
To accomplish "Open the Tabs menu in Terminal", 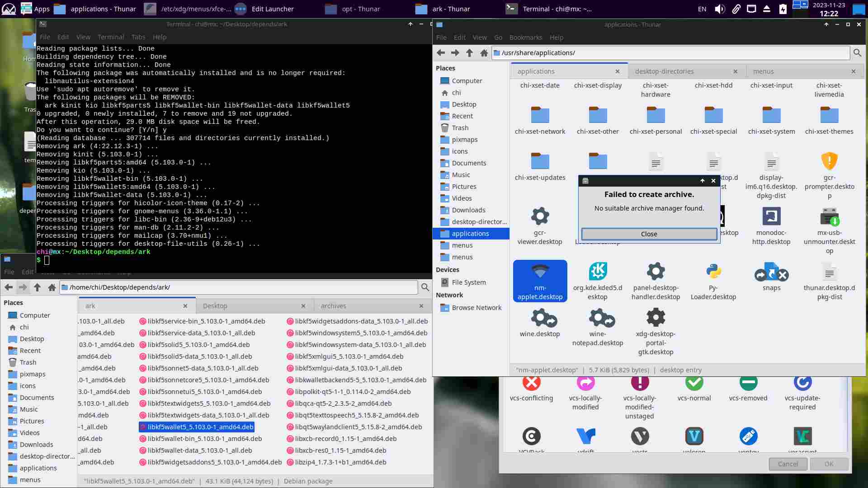I will click(138, 37).
